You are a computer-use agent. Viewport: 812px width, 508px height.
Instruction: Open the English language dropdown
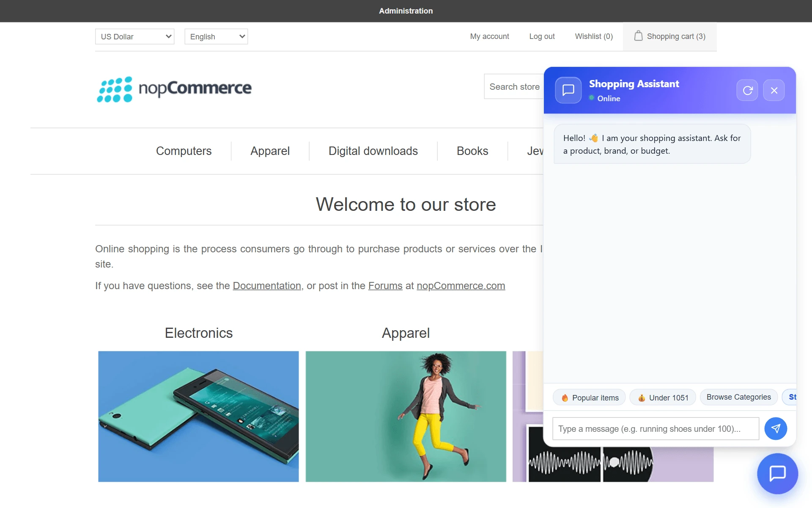(216, 36)
